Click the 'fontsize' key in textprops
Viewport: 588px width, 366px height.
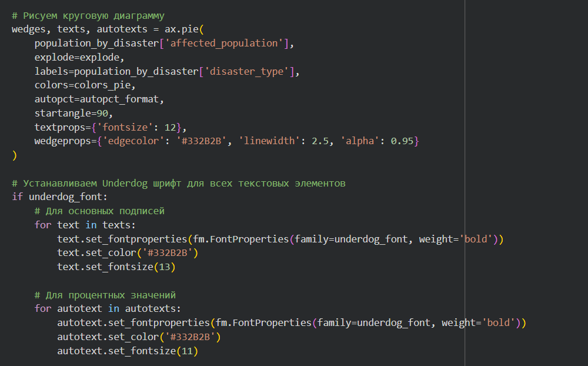pos(125,127)
